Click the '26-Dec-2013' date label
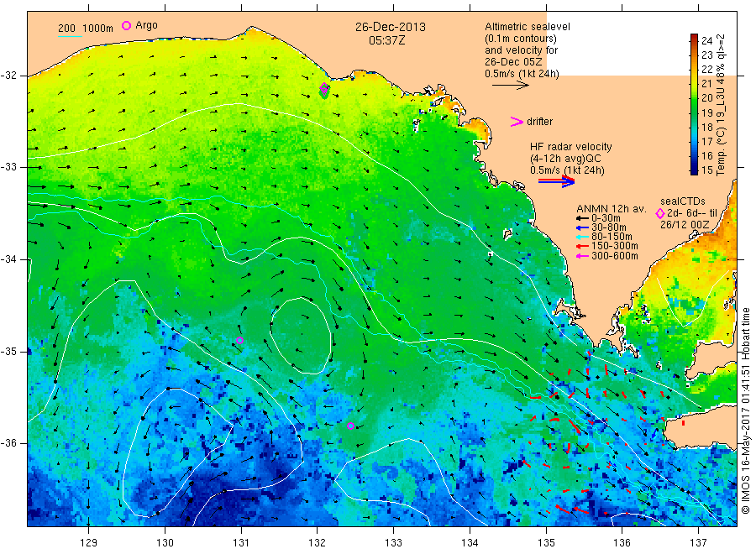Image resolution: width=756 pixels, height=554 pixels. pyautogui.click(x=391, y=27)
